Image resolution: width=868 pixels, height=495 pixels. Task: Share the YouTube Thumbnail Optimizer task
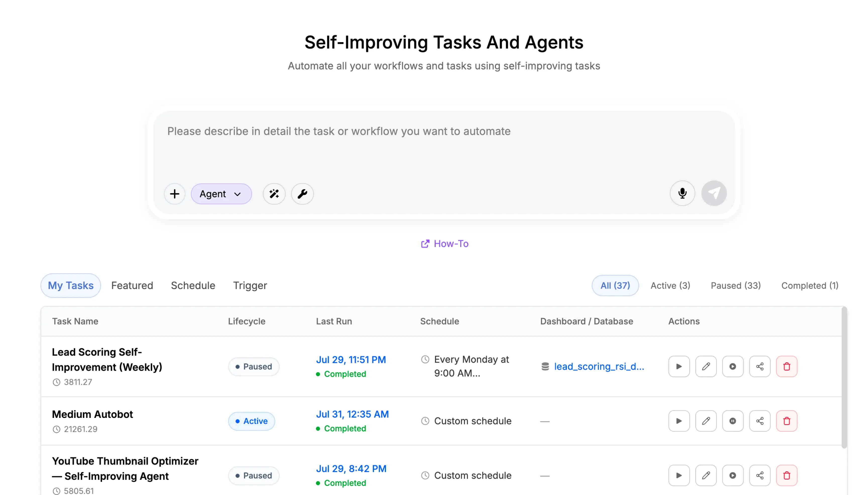[x=760, y=475]
